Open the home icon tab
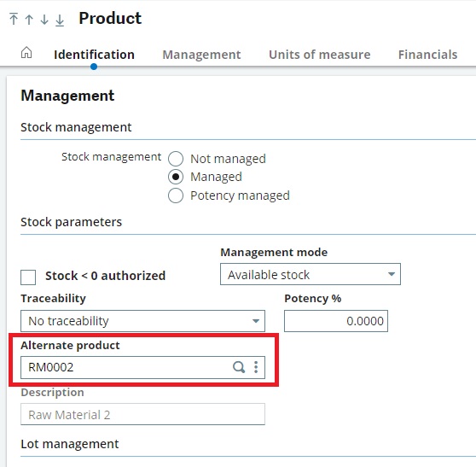Viewport: 476px width, 467px height. pyautogui.click(x=26, y=53)
